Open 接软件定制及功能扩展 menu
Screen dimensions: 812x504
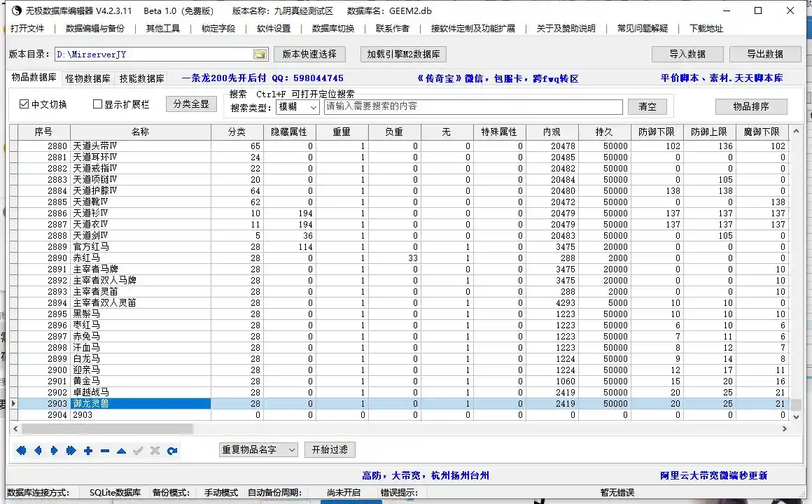473,29
